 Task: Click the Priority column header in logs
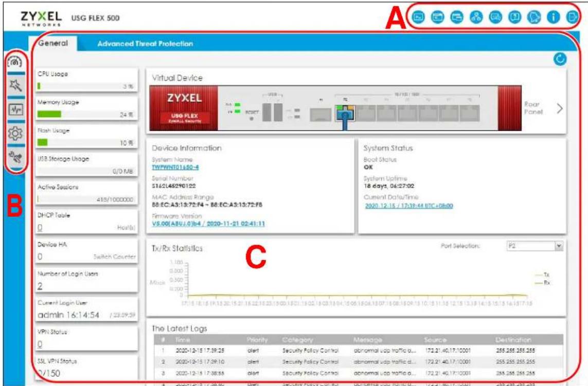click(257, 340)
